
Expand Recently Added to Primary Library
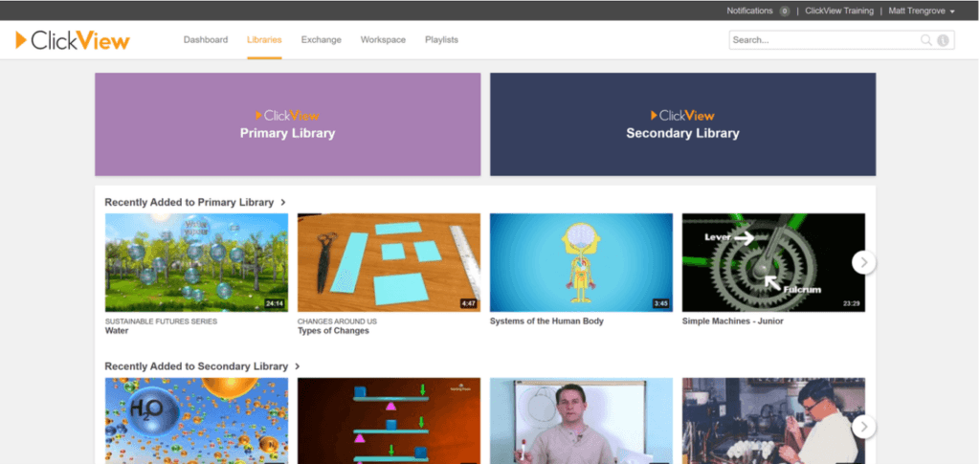click(195, 202)
